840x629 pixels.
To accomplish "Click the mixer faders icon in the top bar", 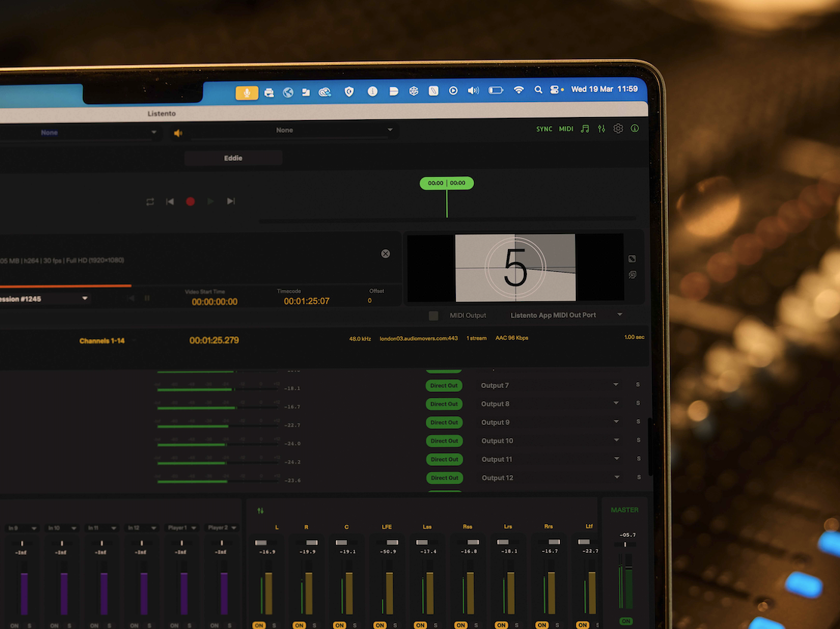I will (x=602, y=128).
